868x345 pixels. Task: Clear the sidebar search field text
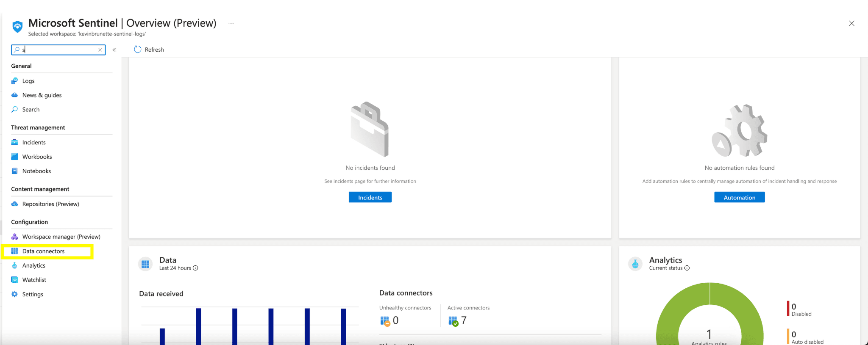coord(100,50)
